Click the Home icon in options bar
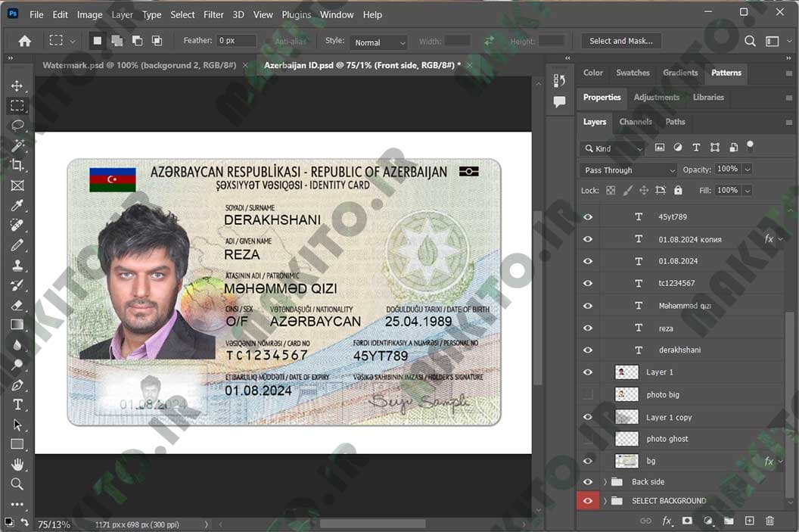 tap(24, 41)
